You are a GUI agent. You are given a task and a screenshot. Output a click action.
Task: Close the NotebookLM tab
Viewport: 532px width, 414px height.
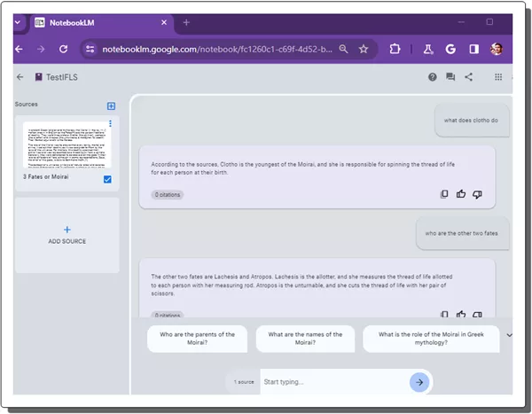pyautogui.click(x=164, y=22)
